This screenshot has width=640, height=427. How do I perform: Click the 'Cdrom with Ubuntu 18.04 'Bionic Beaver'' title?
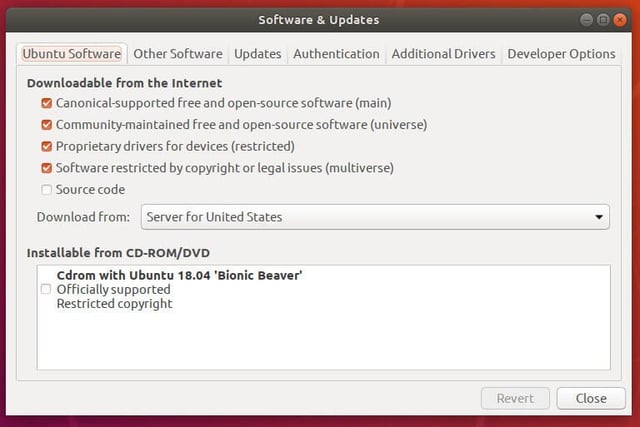click(180, 275)
